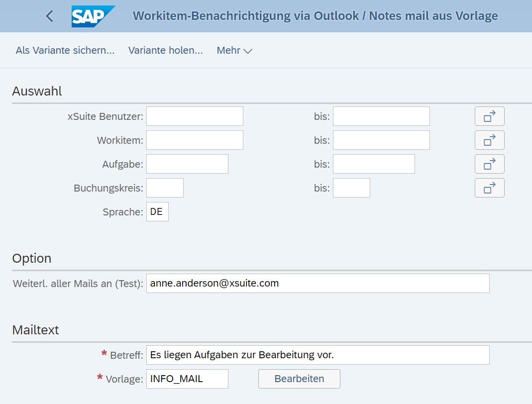Click the back navigation arrow
This screenshot has width=532, height=404.
pos(49,15)
